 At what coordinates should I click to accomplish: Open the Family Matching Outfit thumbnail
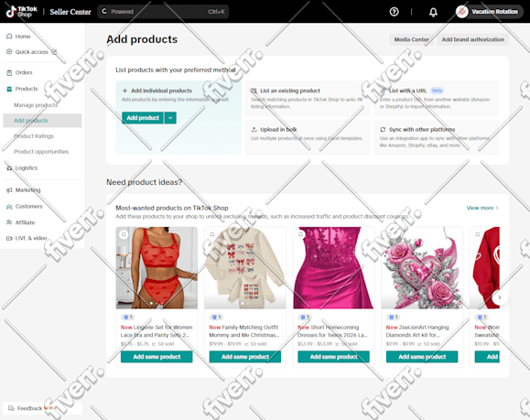click(x=245, y=267)
